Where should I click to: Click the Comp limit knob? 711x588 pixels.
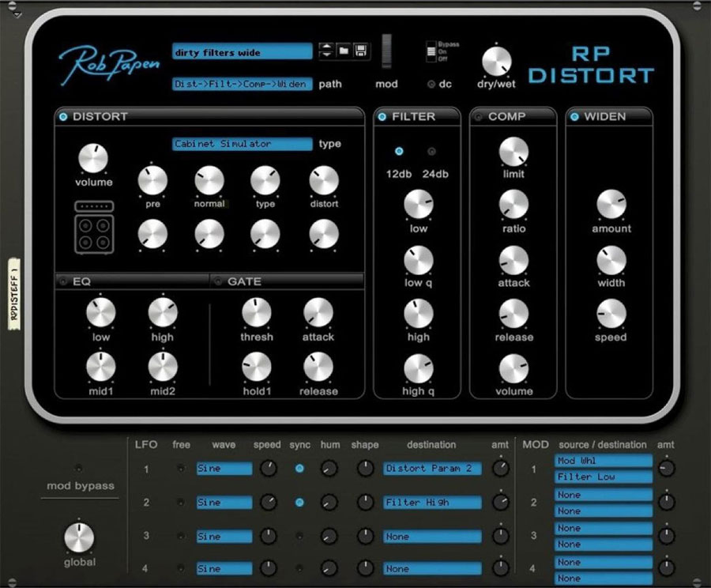513,152
